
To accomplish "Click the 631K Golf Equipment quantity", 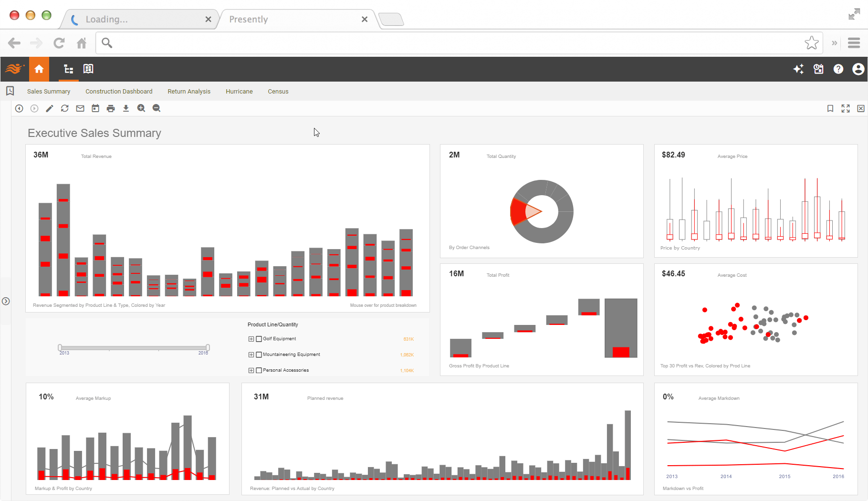I will pyautogui.click(x=408, y=339).
